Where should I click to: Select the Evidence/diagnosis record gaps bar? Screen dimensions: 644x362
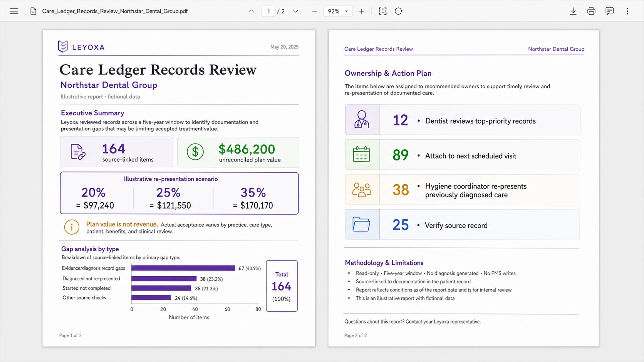183,268
